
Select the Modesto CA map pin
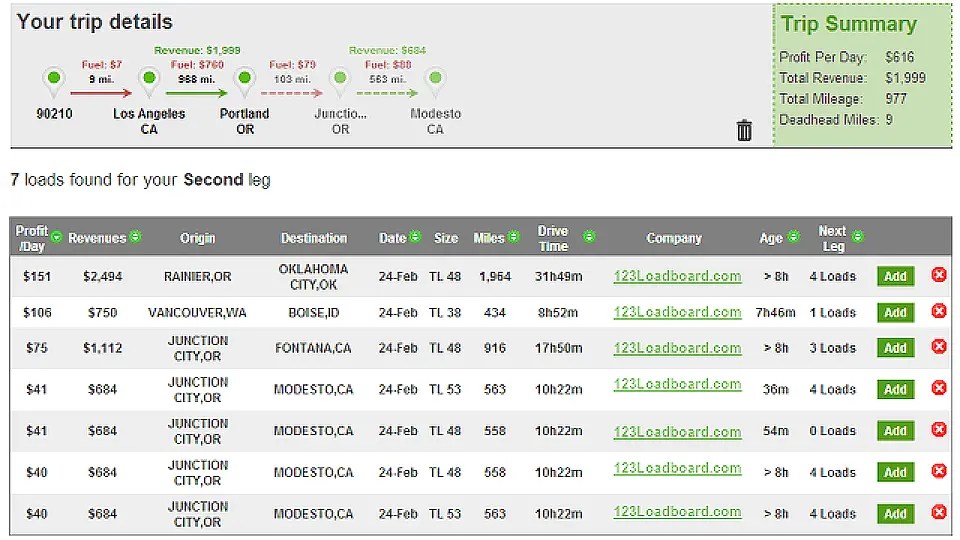435,82
